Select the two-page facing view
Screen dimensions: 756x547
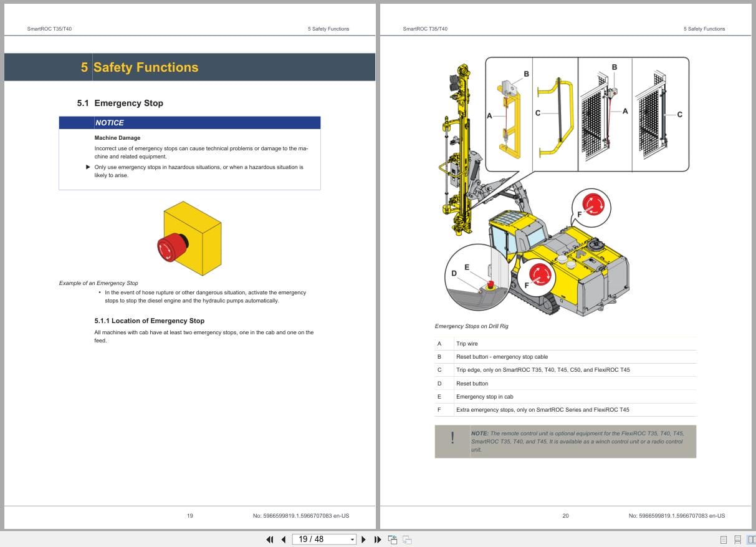[x=751, y=540]
